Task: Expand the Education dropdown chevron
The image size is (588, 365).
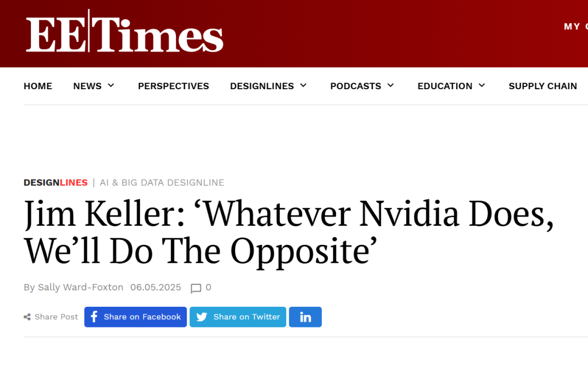Action: (x=482, y=85)
